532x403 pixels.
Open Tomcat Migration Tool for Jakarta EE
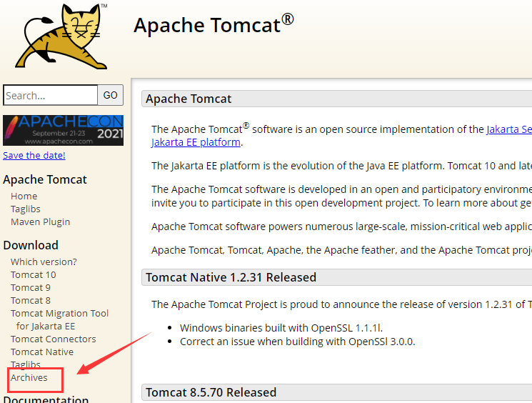click(x=59, y=319)
